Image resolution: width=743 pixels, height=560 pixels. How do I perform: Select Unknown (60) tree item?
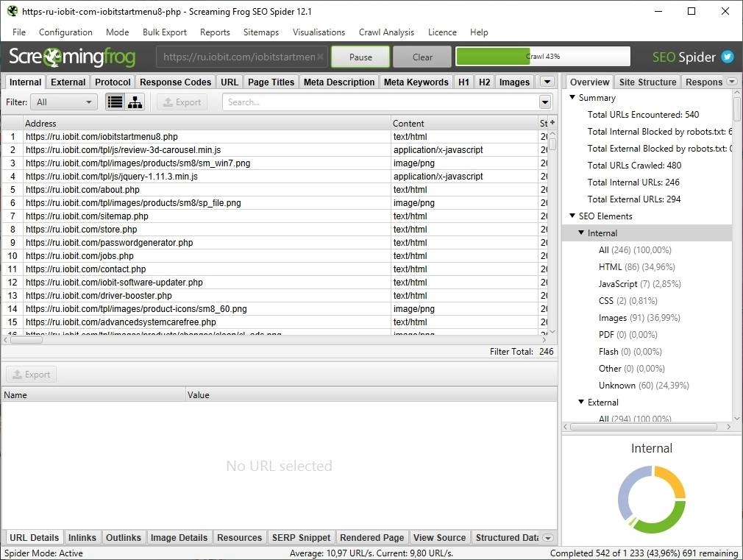[x=644, y=386]
